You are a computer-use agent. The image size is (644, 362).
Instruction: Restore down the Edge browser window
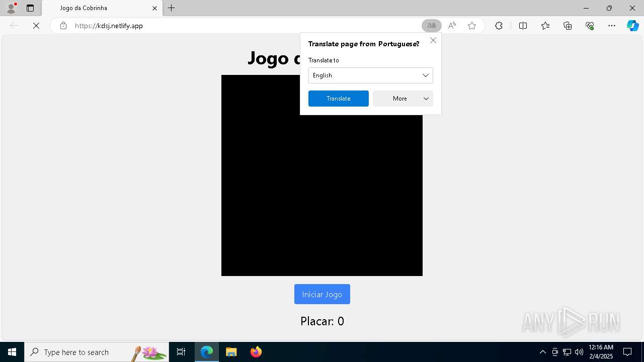pyautogui.click(x=609, y=8)
